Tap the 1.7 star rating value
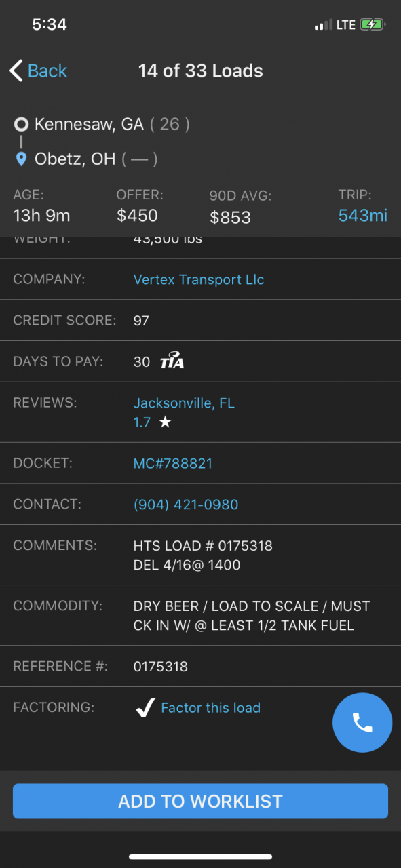The image size is (401, 868). [142, 422]
